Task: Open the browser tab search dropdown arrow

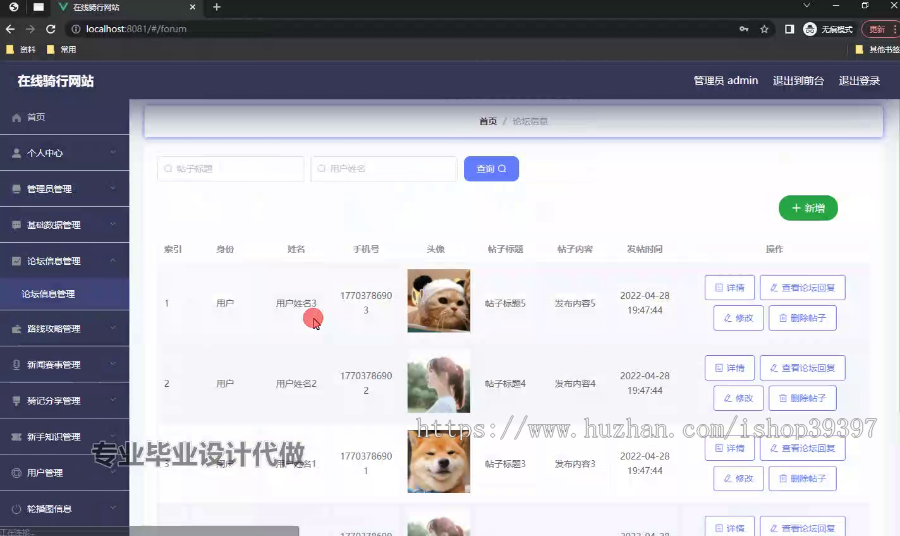Action: point(806,6)
